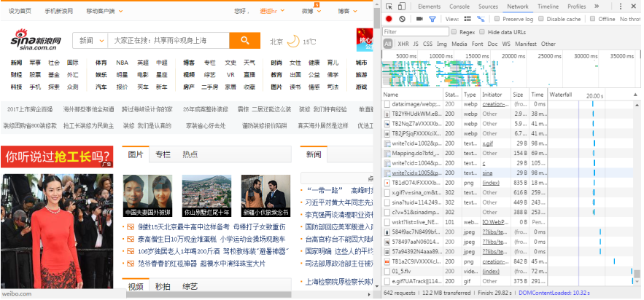Select the Mapping.do?bfd_ request row
The width and height of the screenshot is (644, 300).
[x=464, y=154]
